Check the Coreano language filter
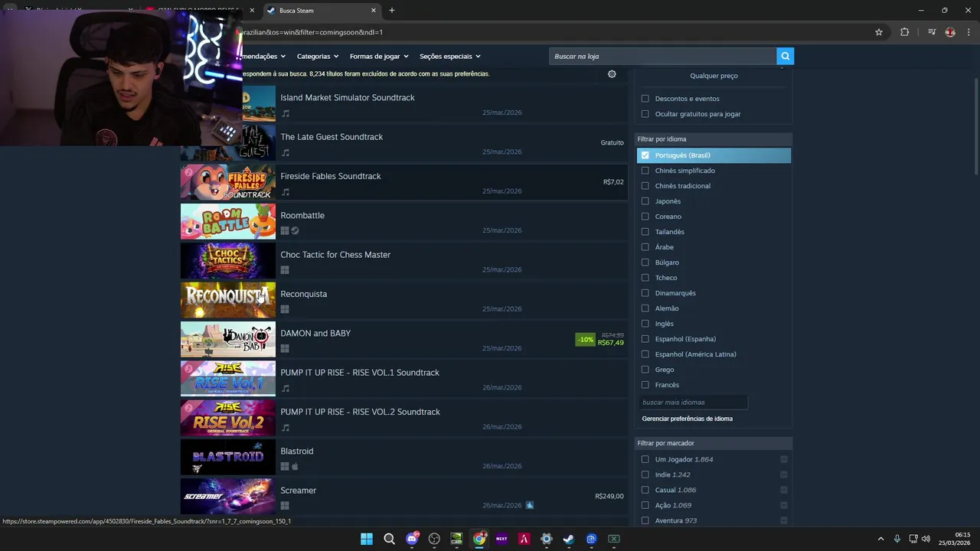Image resolution: width=980 pixels, height=551 pixels. (x=645, y=217)
